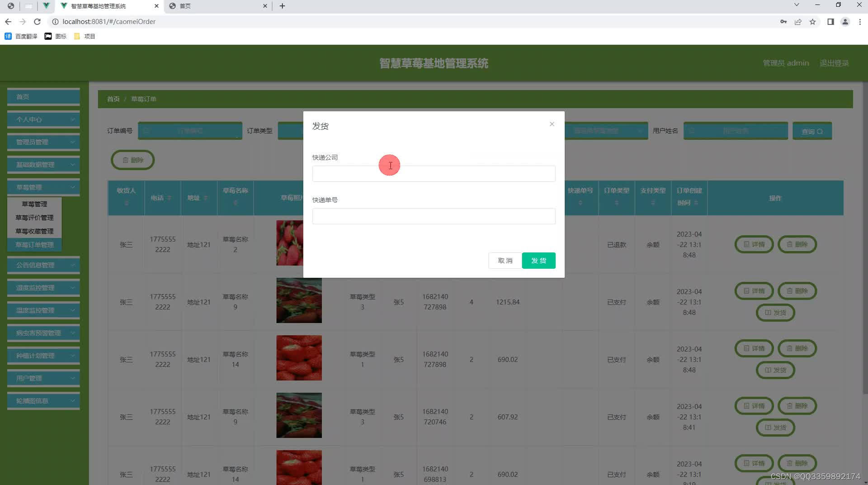The width and height of the screenshot is (868, 485).
Task: Expand 温度监控管理 sidebar menu
Action: click(x=43, y=310)
